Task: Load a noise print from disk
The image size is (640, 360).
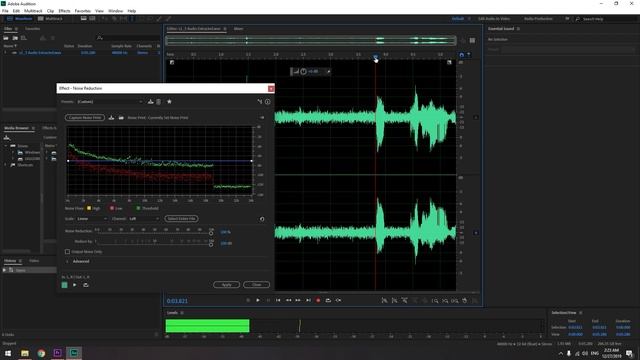Action: [x=121, y=118]
